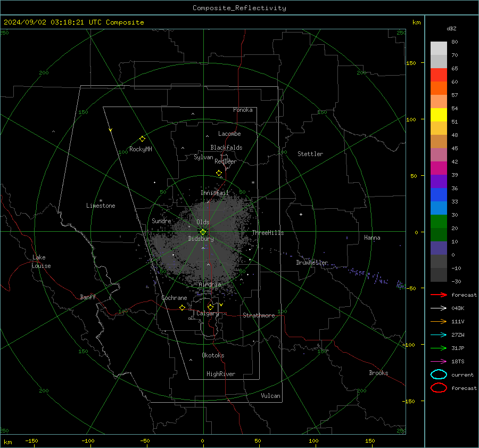479x448 pixels.
Task: Select the bright blue 36 dBZ swatch
Action: (439, 195)
